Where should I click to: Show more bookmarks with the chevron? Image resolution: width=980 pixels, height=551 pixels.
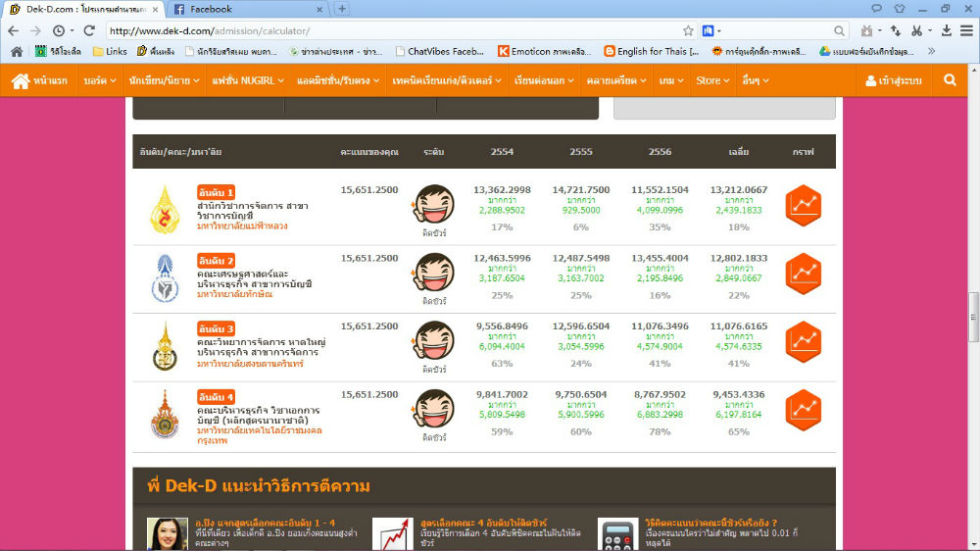(931, 51)
